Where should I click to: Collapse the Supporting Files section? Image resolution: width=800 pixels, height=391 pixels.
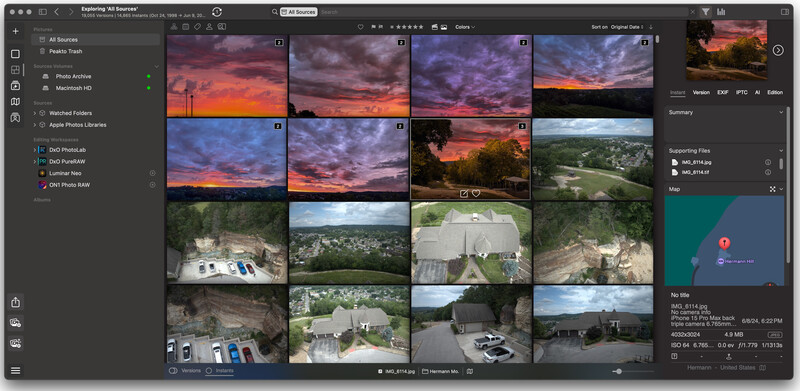pyautogui.click(x=781, y=151)
